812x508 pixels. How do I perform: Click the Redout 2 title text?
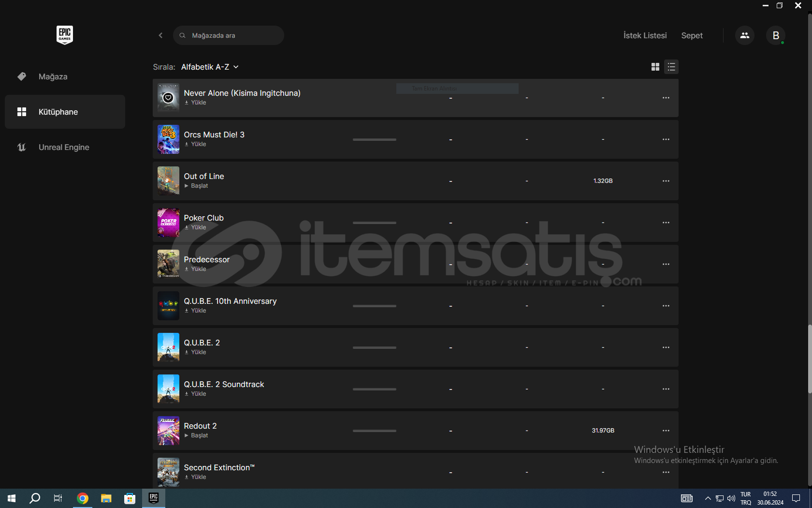200,426
